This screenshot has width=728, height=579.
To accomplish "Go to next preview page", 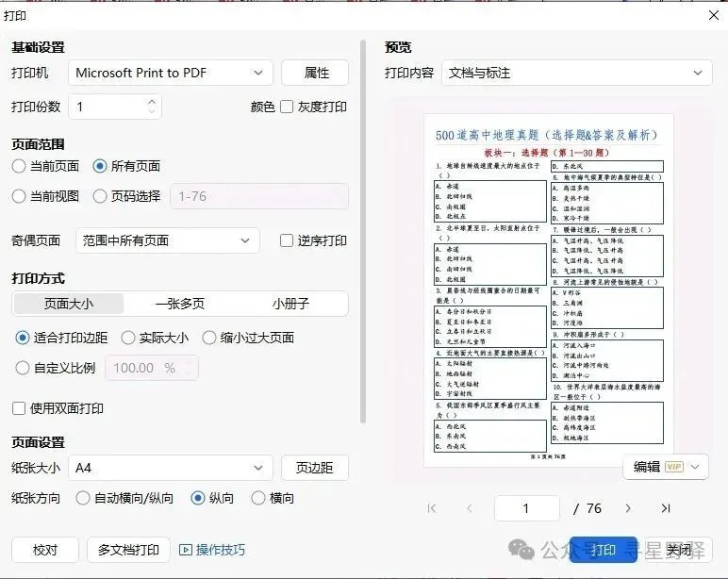I will (x=628, y=508).
